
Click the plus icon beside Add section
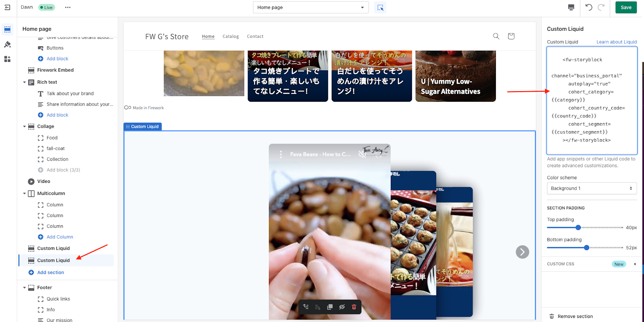pyautogui.click(x=31, y=273)
